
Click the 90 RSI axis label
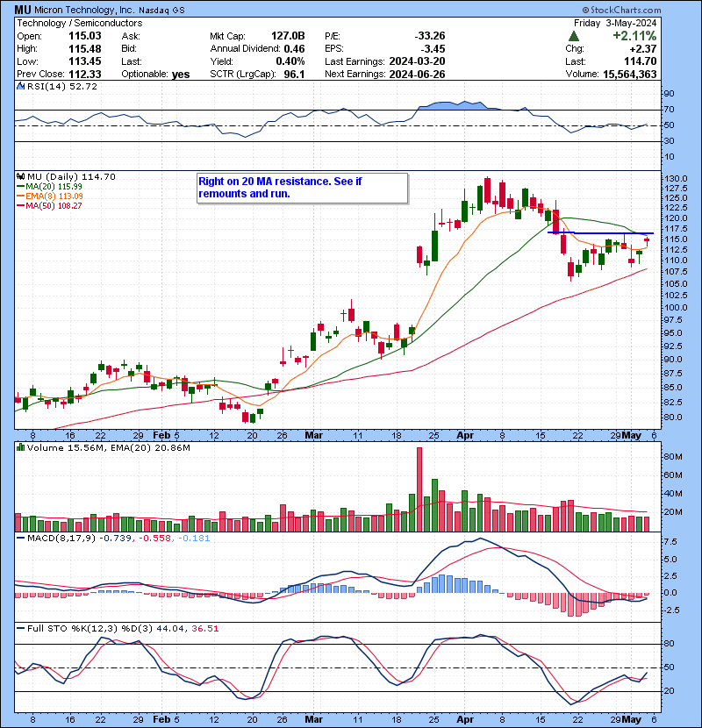pyautogui.click(x=669, y=94)
